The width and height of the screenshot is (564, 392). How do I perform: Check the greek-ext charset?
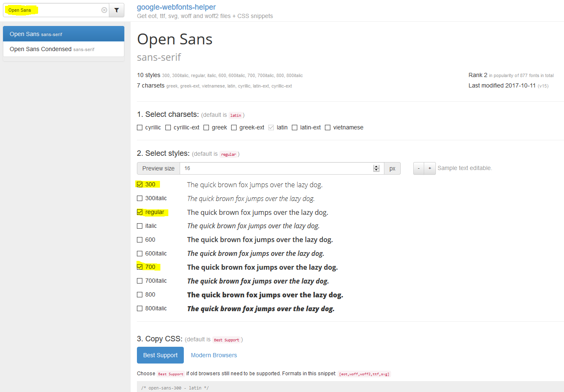click(x=234, y=127)
